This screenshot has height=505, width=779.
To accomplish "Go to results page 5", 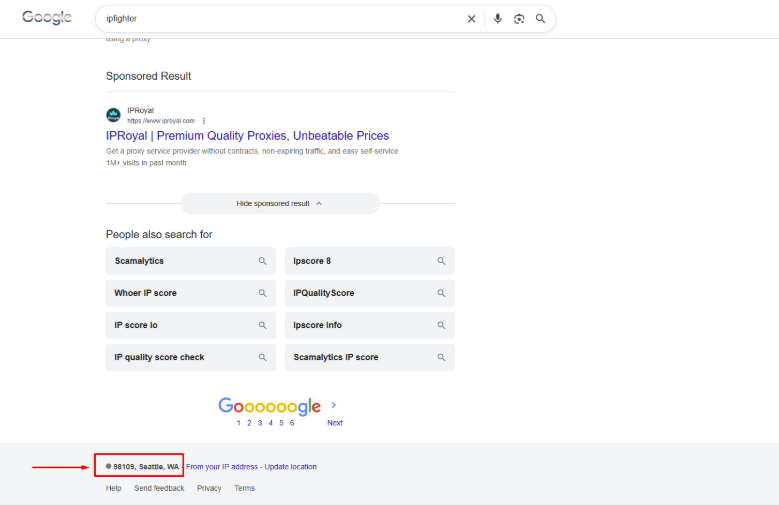I will coord(281,423).
